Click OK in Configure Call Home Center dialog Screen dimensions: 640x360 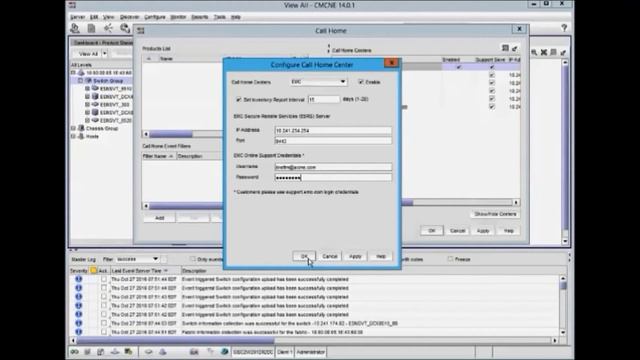pyautogui.click(x=304, y=256)
